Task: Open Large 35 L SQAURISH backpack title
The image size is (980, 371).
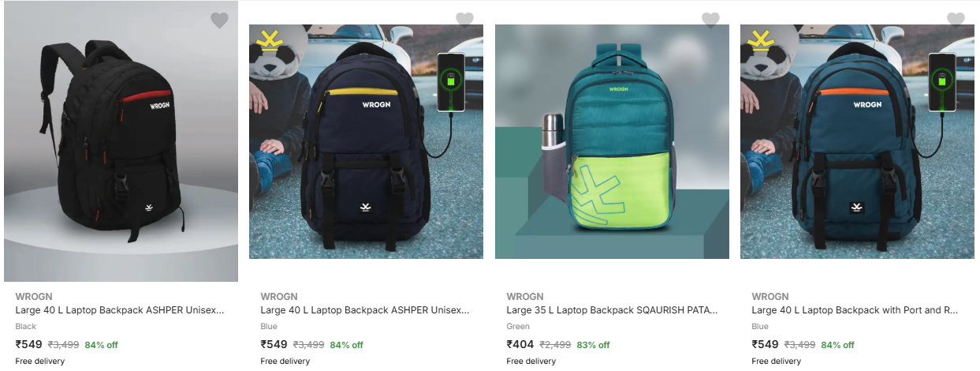Action: (612, 310)
